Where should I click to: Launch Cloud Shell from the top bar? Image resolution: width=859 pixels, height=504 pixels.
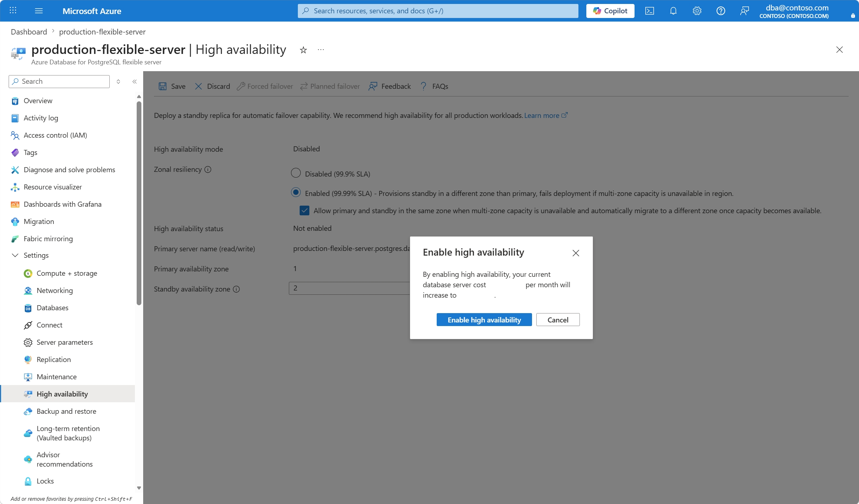tap(650, 11)
